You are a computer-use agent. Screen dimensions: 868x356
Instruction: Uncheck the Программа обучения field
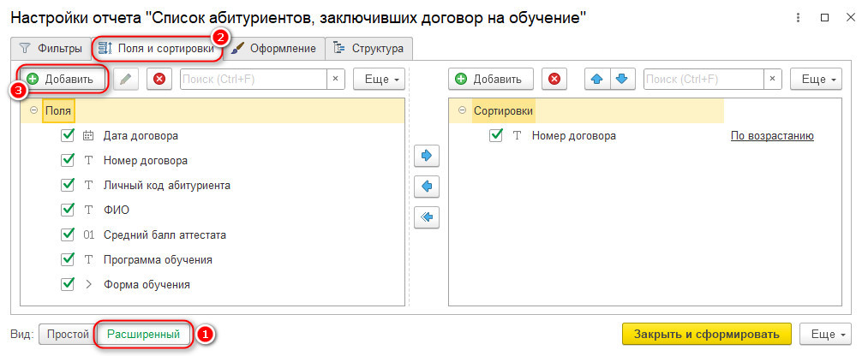coord(68,258)
